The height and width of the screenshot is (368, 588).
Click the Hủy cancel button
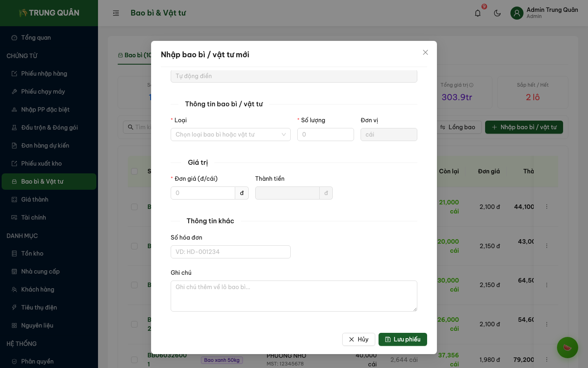pyautogui.click(x=359, y=339)
